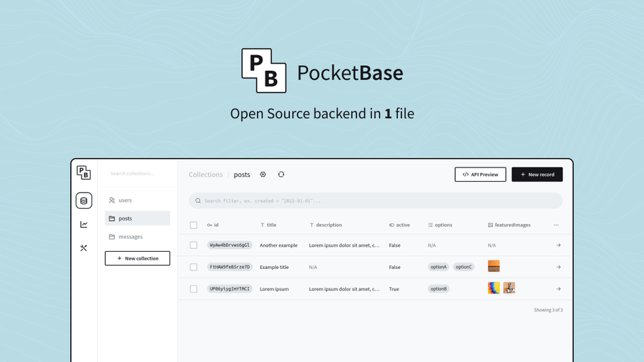Click the search filter input field
The width and height of the screenshot is (644, 362).
click(x=376, y=201)
